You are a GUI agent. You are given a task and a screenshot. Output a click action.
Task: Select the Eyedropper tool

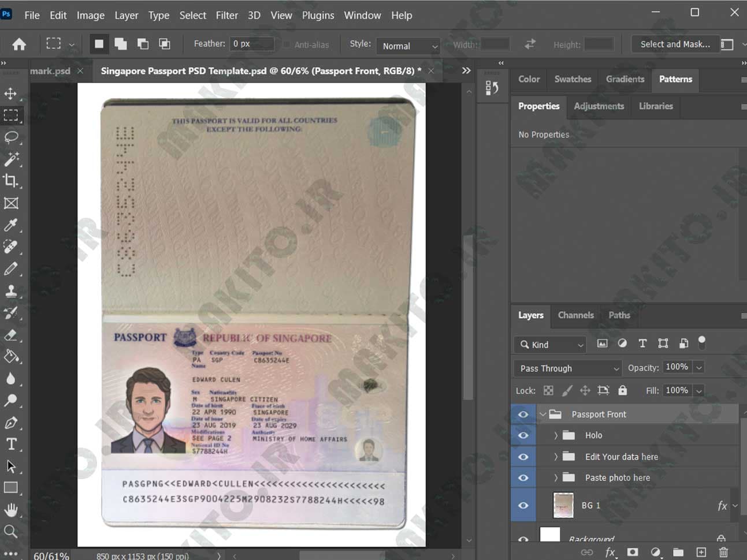[x=10, y=225]
